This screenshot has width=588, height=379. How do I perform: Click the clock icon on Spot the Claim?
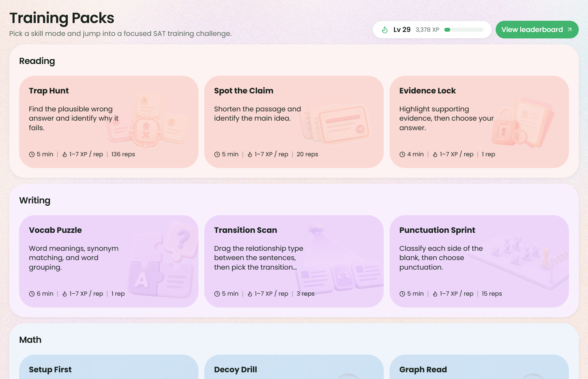[x=217, y=154]
